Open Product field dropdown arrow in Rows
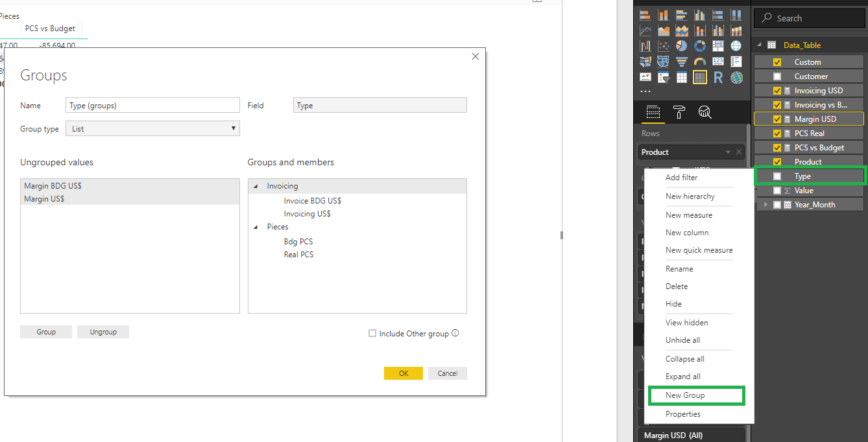This screenshot has width=868, height=442. (x=728, y=152)
